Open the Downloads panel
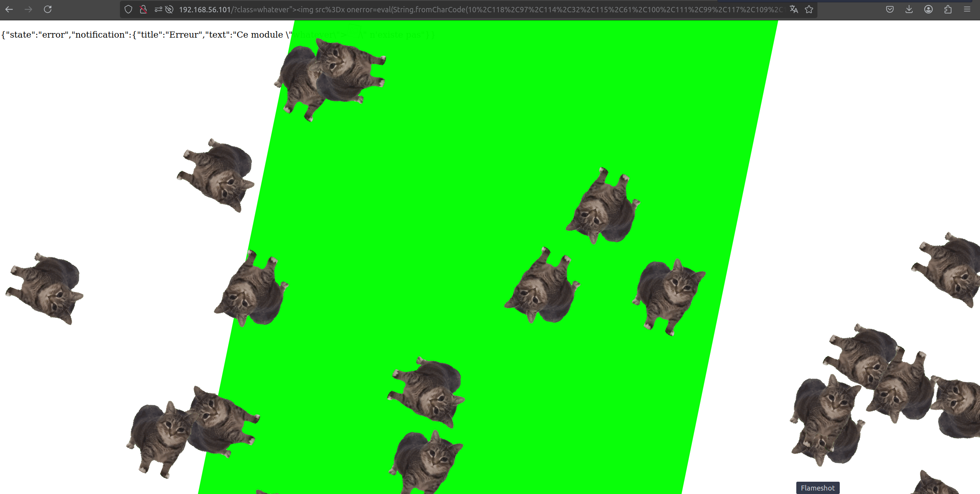980x494 pixels. coord(909,9)
